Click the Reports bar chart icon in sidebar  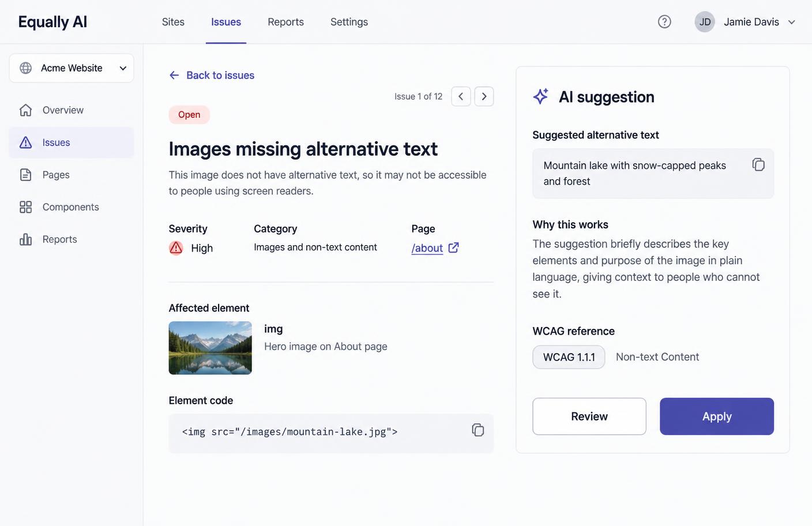(26, 239)
